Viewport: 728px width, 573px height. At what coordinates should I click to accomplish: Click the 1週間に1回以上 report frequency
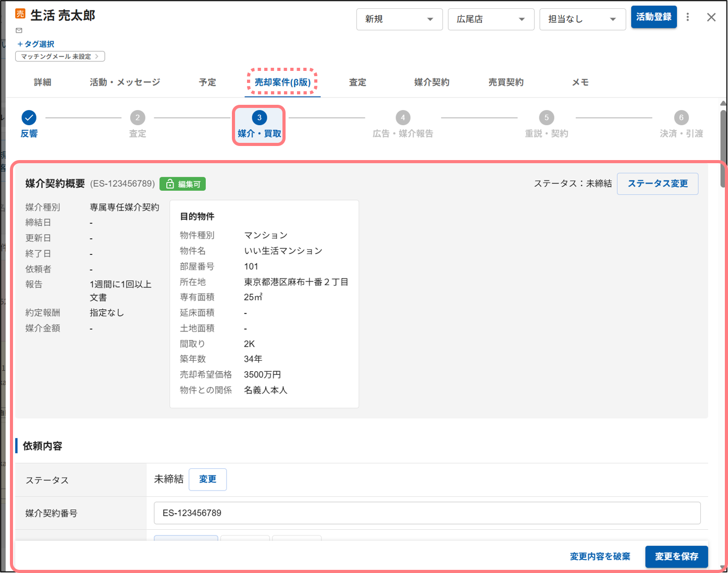tap(120, 284)
